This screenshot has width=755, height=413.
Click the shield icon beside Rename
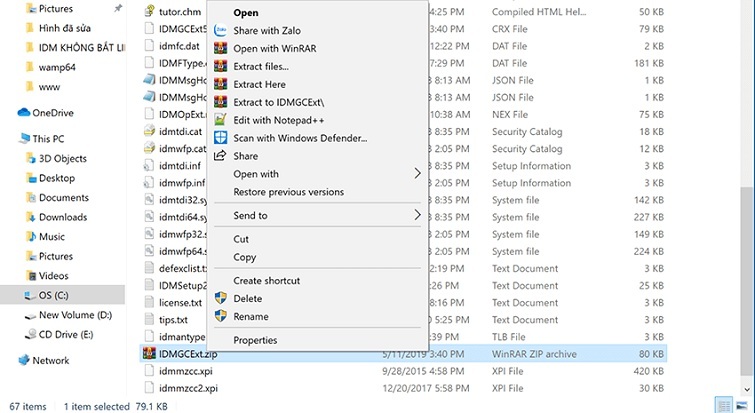[220, 316]
